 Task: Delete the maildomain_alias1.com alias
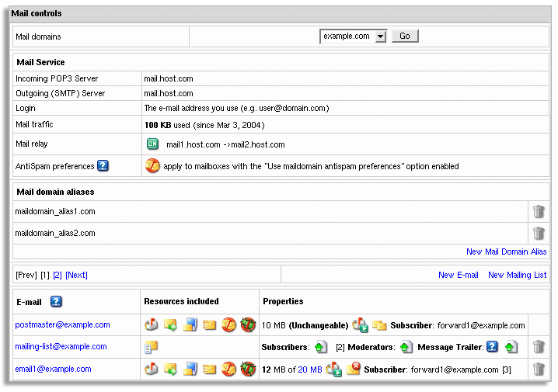[x=539, y=211]
